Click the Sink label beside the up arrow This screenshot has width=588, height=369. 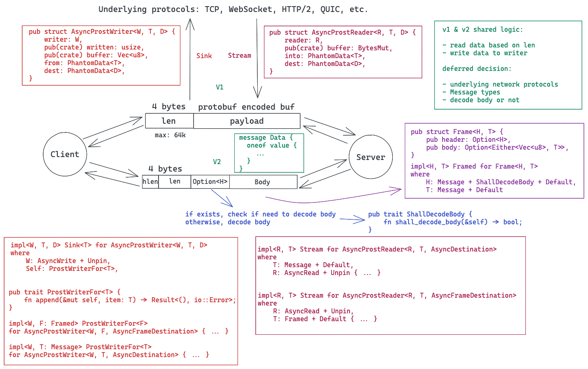pyautogui.click(x=204, y=56)
